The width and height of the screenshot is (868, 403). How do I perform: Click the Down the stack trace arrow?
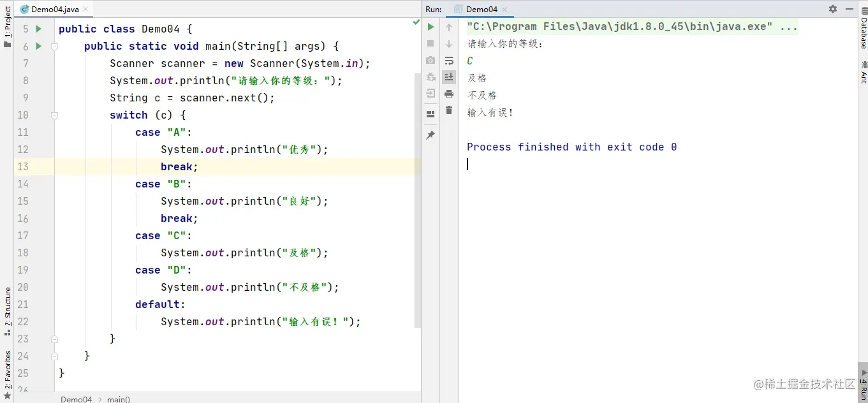pyautogui.click(x=449, y=44)
